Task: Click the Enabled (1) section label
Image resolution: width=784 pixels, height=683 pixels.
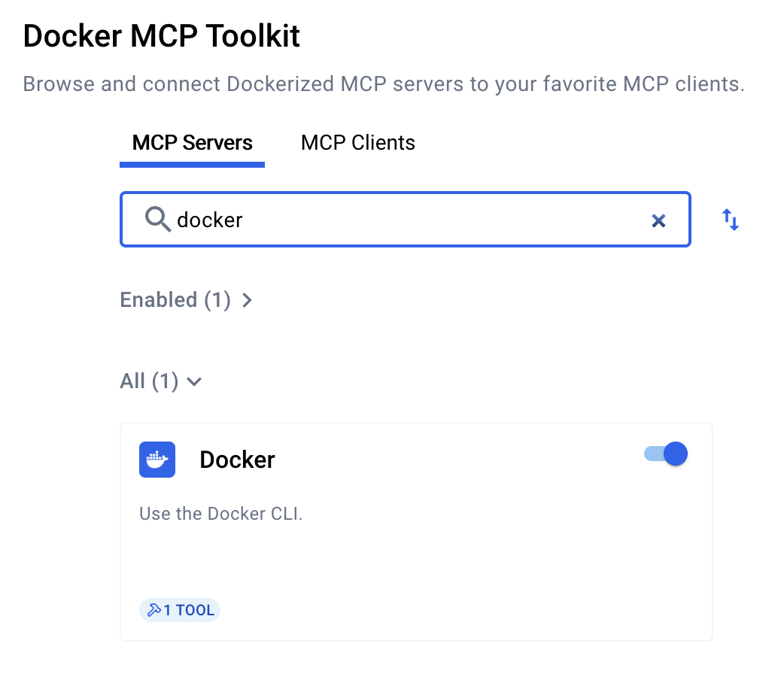Action: coord(175,300)
